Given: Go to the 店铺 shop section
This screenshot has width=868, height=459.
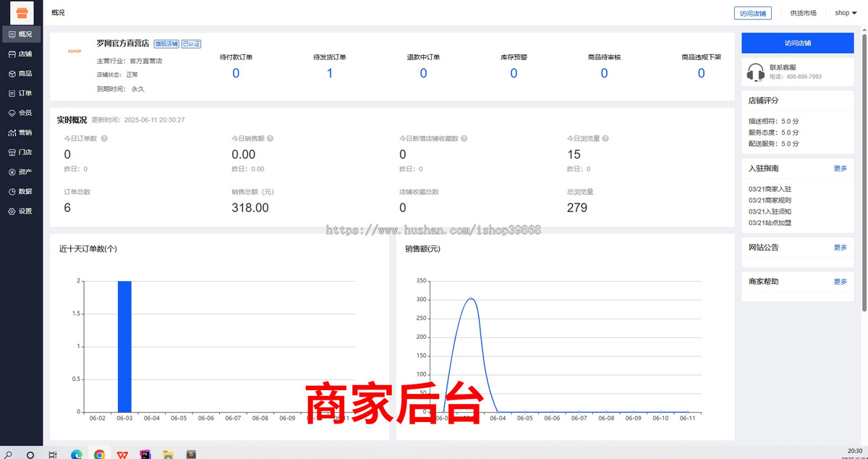Looking at the screenshot, I should tap(21, 54).
